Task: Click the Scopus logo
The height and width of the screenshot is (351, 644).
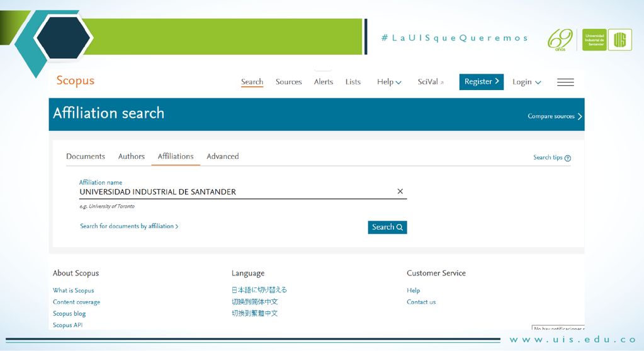Action: click(75, 81)
